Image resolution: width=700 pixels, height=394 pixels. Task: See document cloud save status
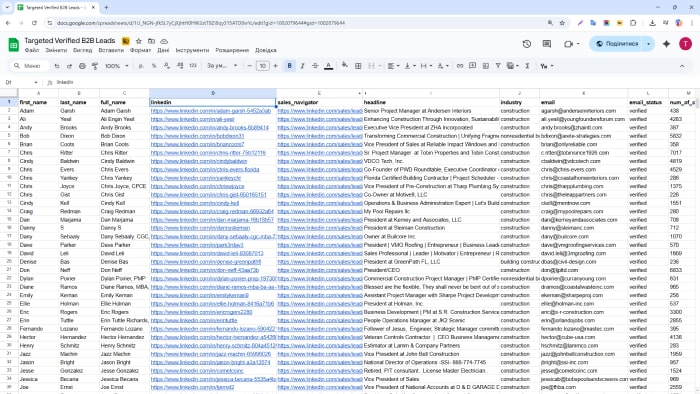pyautogui.click(x=164, y=41)
